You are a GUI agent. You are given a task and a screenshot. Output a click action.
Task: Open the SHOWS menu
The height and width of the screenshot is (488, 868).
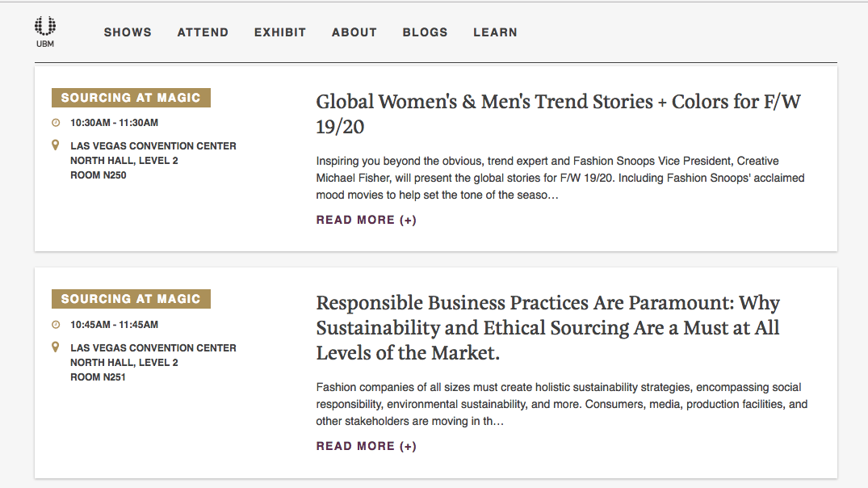point(128,32)
